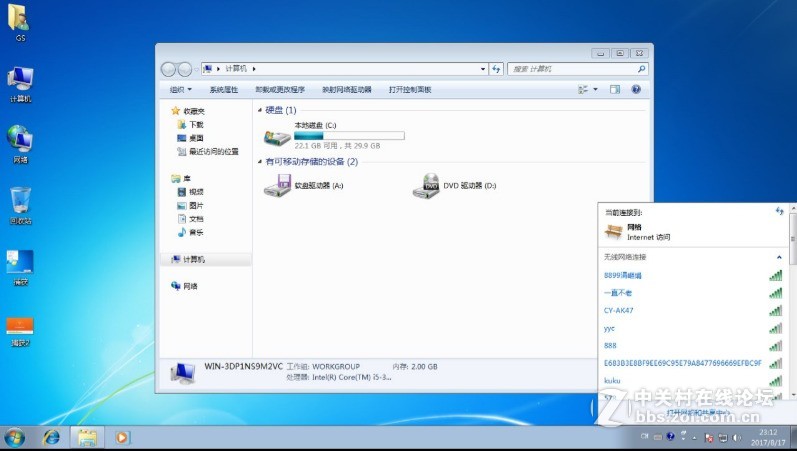Launch Internet Explorer from taskbar

pyautogui.click(x=51, y=438)
